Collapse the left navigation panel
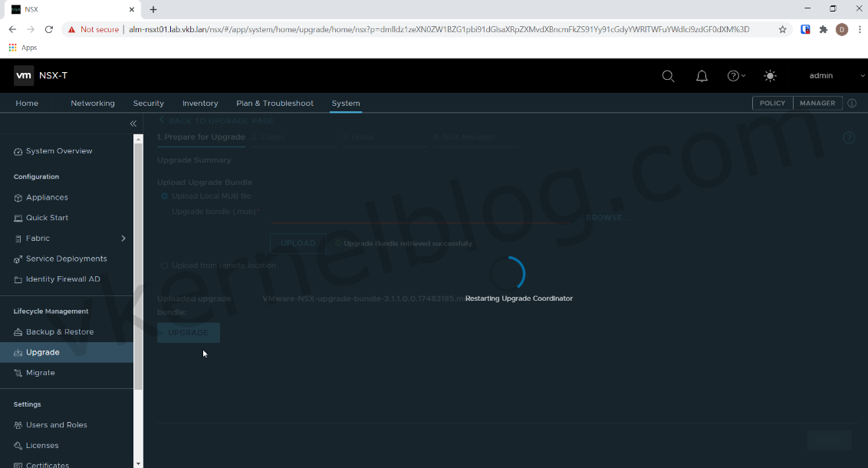 (x=133, y=123)
